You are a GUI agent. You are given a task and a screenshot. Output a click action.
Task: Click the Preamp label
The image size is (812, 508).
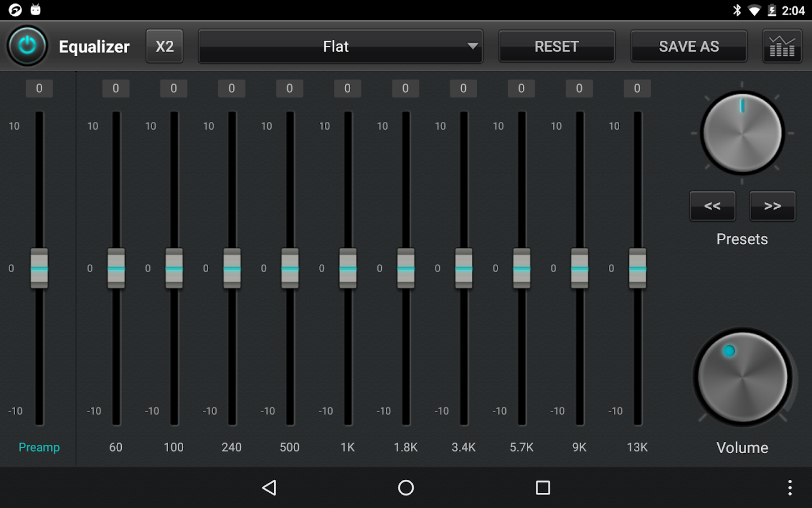[39, 447]
